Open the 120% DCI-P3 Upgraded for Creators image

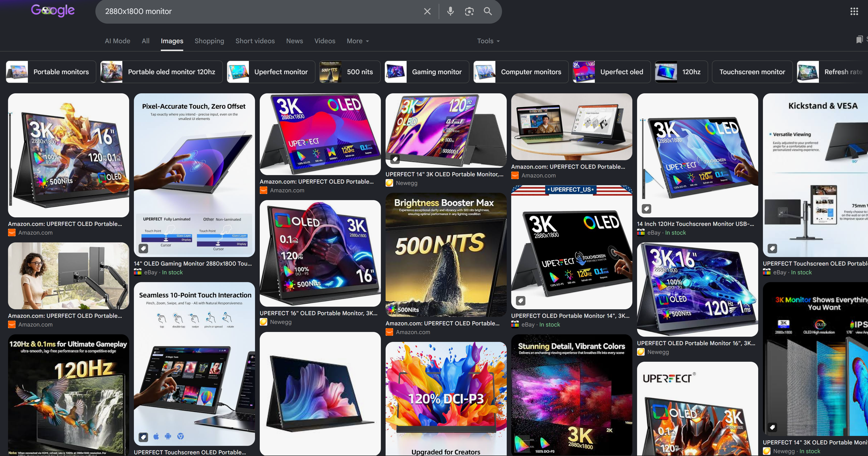[x=446, y=399]
